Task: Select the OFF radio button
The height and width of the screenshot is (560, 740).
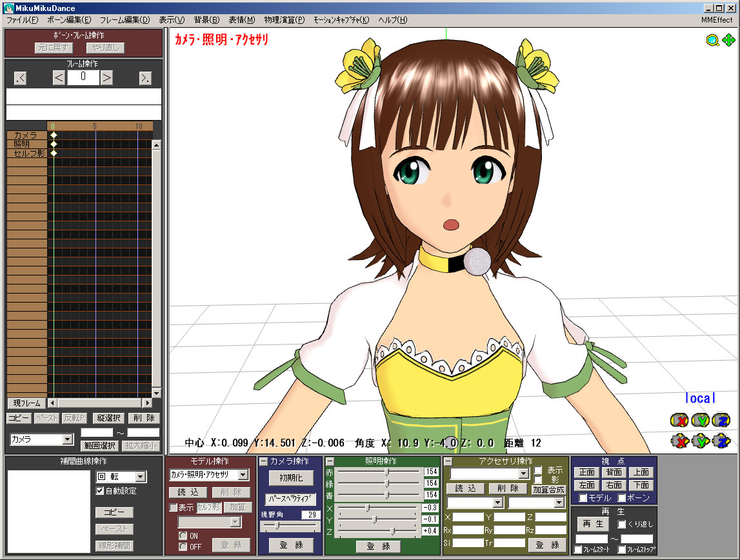Action: (x=183, y=547)
